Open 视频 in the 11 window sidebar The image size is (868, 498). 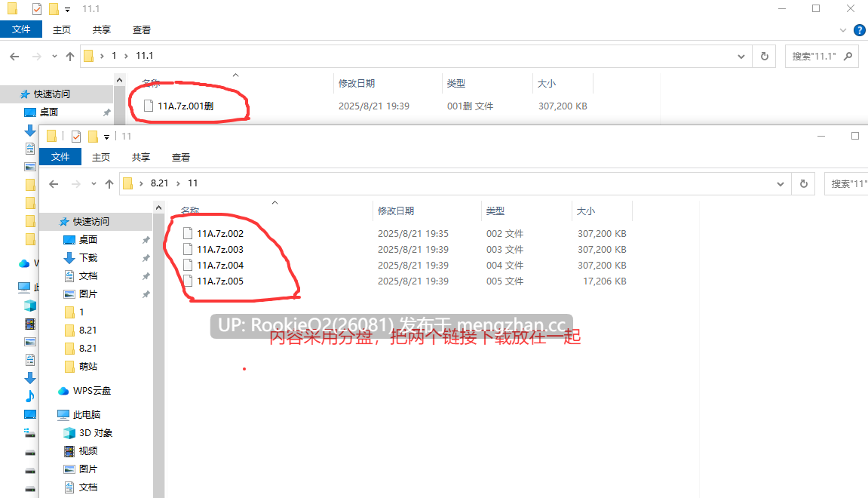[x=88, y=451]
